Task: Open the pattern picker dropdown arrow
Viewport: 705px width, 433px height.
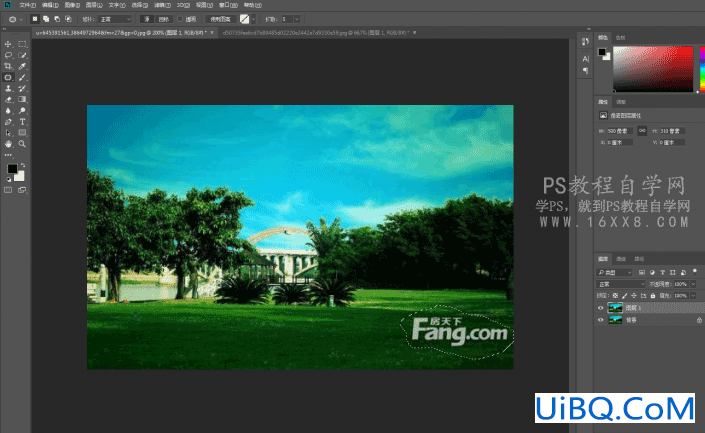Action: [254, 19]
